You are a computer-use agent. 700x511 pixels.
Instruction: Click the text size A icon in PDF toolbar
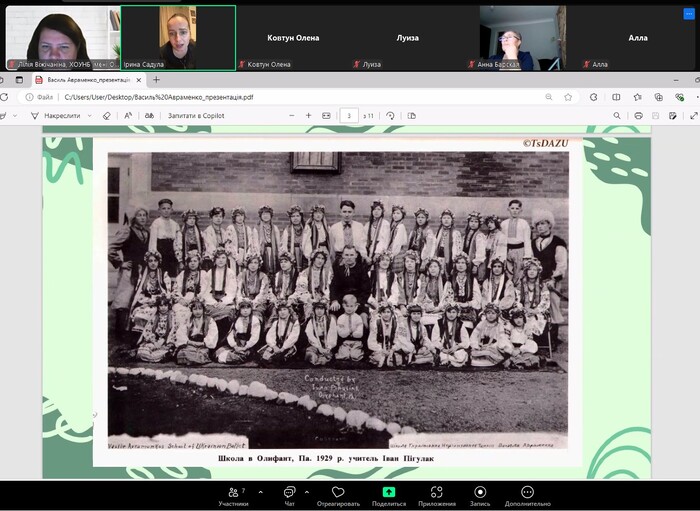click(128, 116)
